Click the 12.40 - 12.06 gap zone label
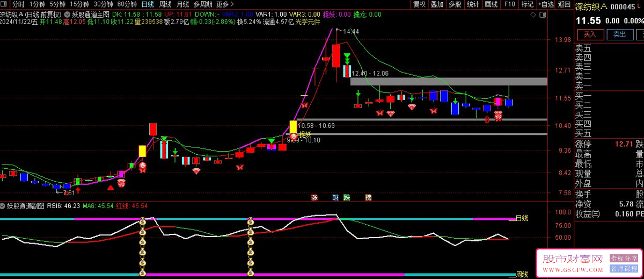The height and width of the screenshot is (279, 644). (x=370, y=73)
